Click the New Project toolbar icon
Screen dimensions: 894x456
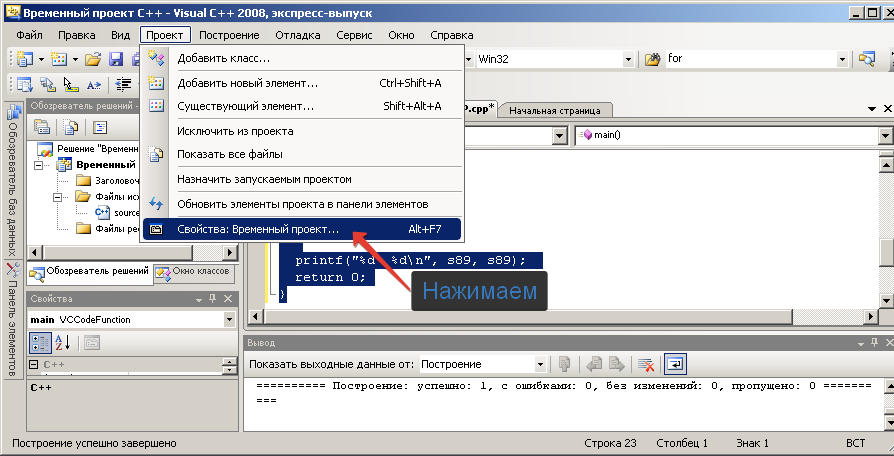tap(24, 58)
